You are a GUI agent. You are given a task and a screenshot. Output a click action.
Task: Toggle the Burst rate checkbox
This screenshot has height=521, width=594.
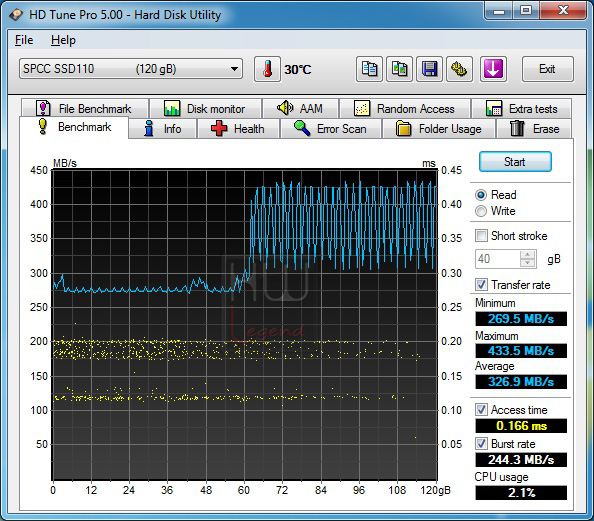point(481,443)
